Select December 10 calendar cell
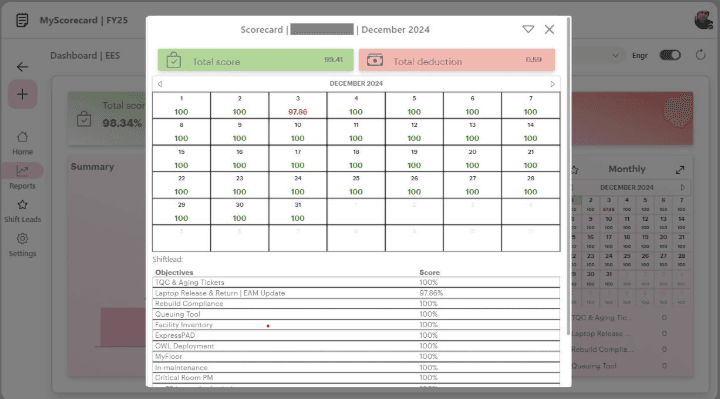 [x=298, y=132]
